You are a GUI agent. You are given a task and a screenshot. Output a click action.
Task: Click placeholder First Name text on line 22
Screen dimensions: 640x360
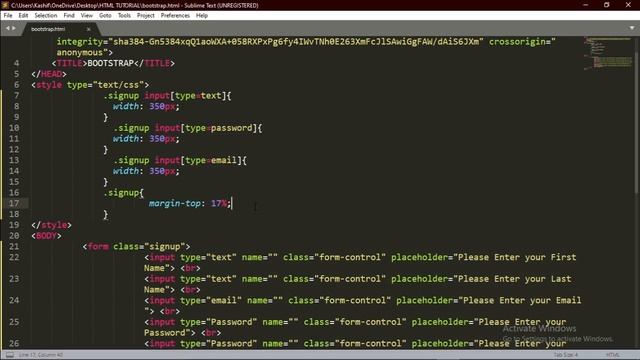[360, 262]
